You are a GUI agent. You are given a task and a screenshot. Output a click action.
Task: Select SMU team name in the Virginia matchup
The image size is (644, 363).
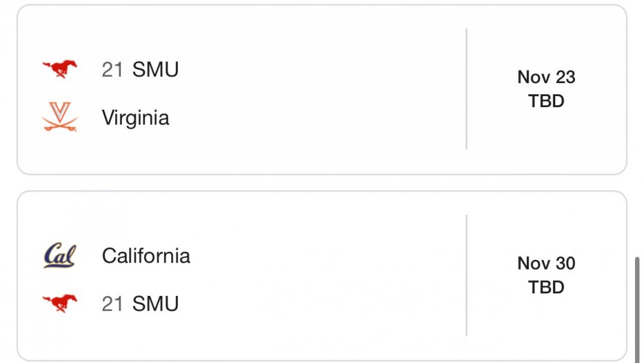pos(155,69)
